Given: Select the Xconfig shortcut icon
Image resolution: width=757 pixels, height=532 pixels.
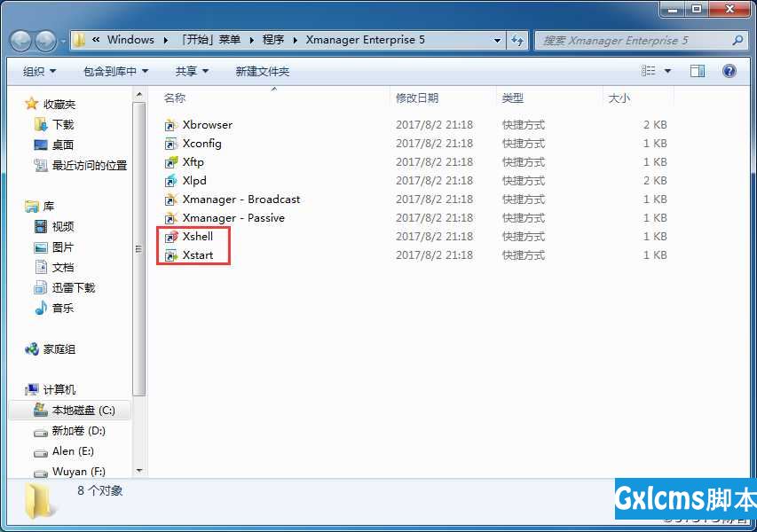Looking at the screenshot, I should [x=171, y=144].
